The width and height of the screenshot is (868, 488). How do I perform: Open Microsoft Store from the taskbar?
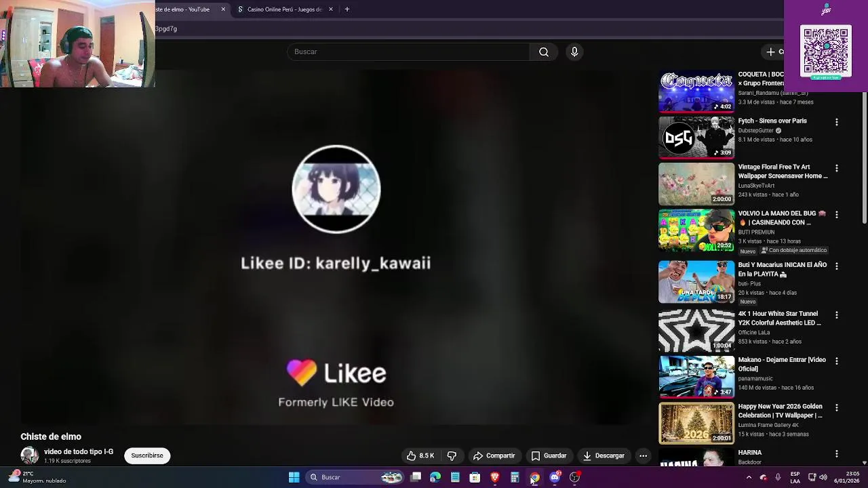(475, 478)
